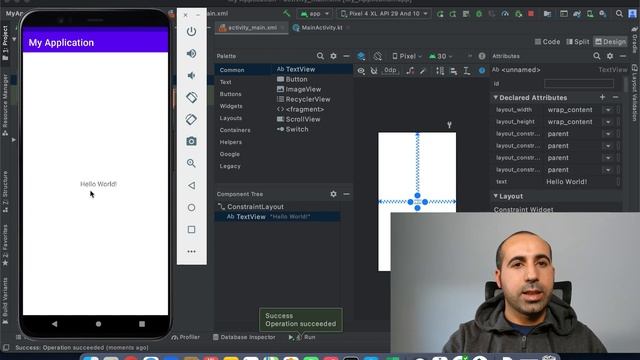
Task: Open layout_width wrap_content dropdown arrow
Action: click(608, 110)
